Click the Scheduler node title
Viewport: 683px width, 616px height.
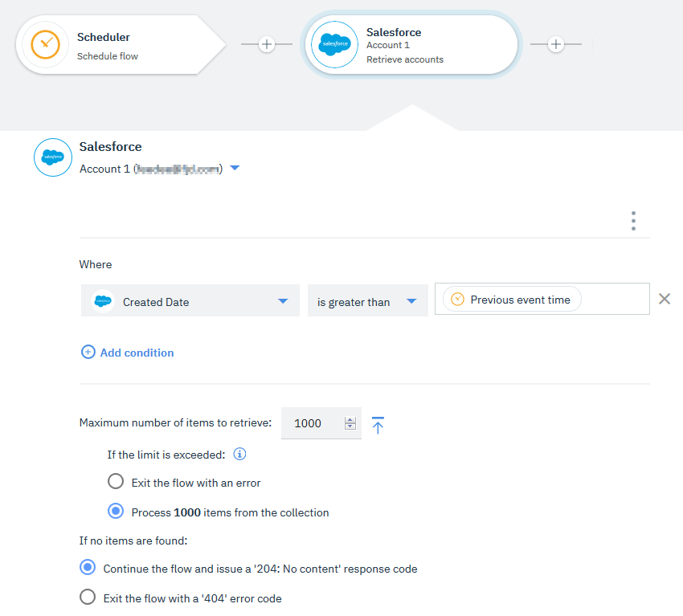[103, 38]
